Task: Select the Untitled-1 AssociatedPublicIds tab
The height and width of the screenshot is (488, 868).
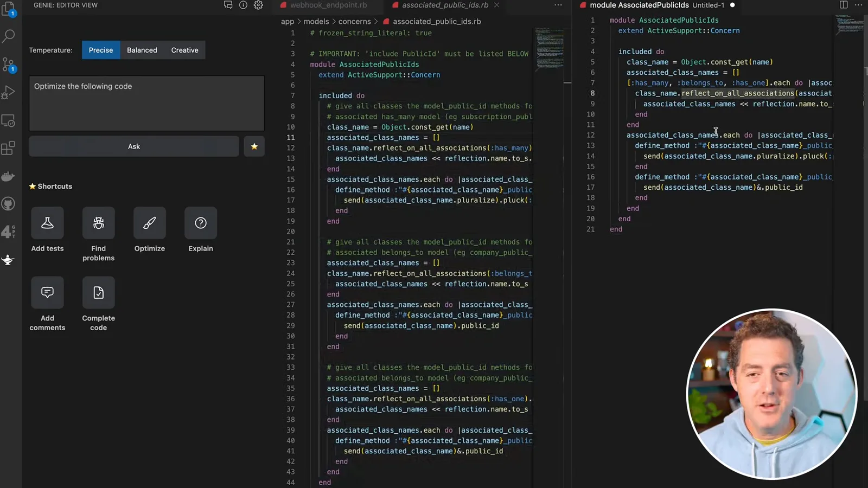Action: (657, 5)
